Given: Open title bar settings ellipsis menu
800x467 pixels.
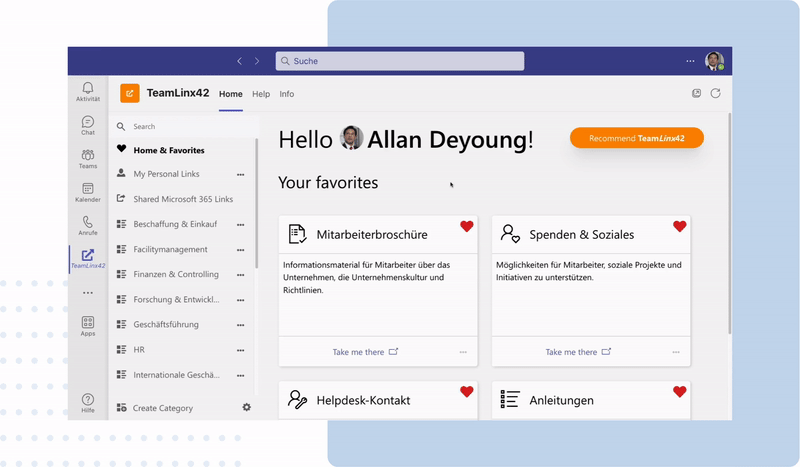Looking at the screenshot, I should tap(690, 61).
